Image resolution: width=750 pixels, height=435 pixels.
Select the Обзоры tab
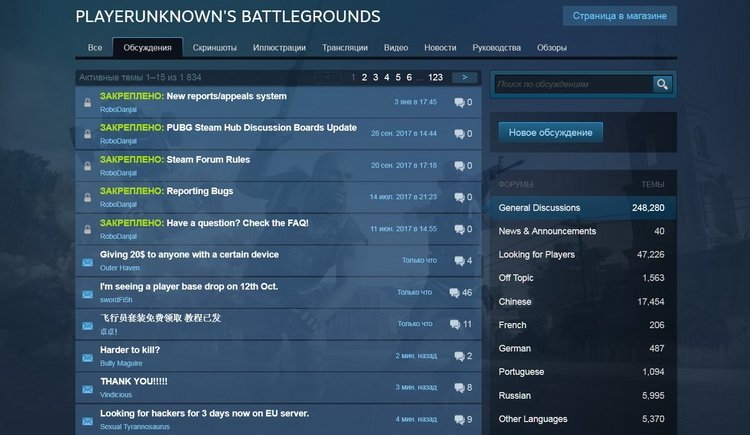551,47
